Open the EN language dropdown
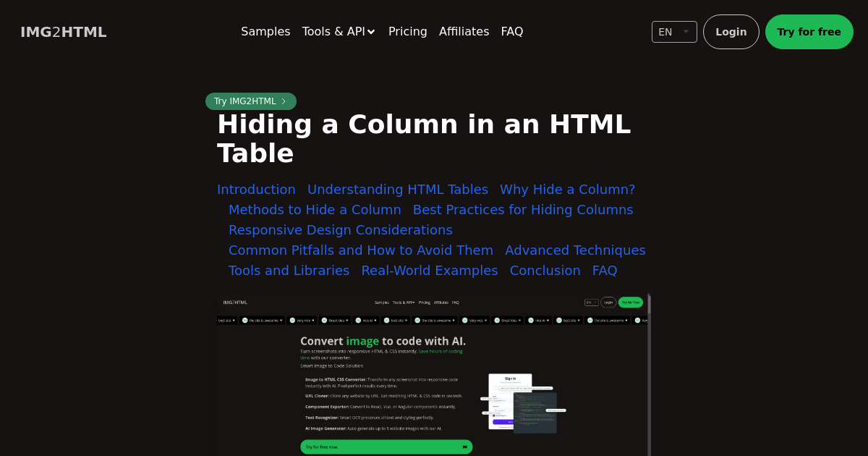This screenshot has width=868, height=456. click(674, 32)
